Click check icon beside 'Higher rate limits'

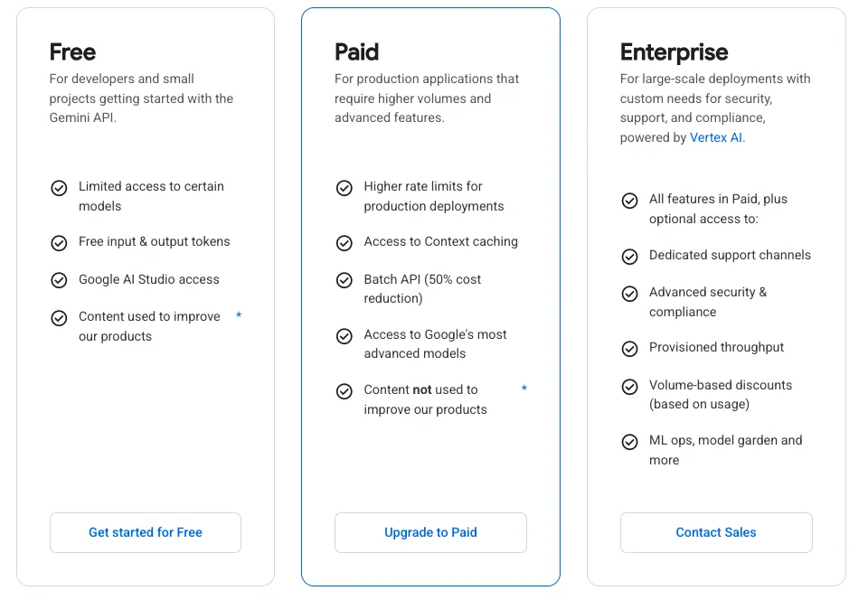coord(344,188)
